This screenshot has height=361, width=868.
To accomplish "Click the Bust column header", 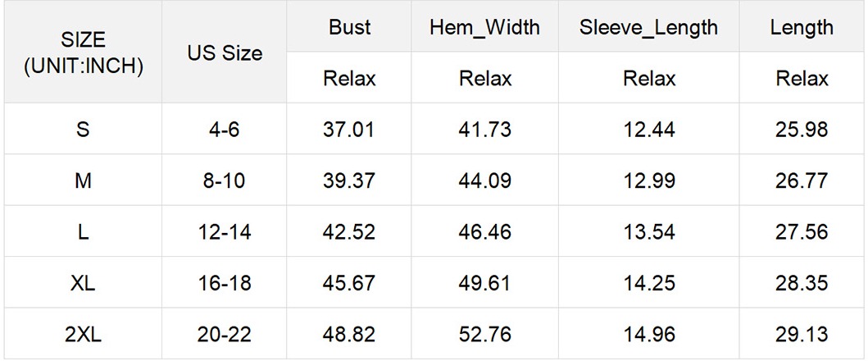I will (348, 27).
